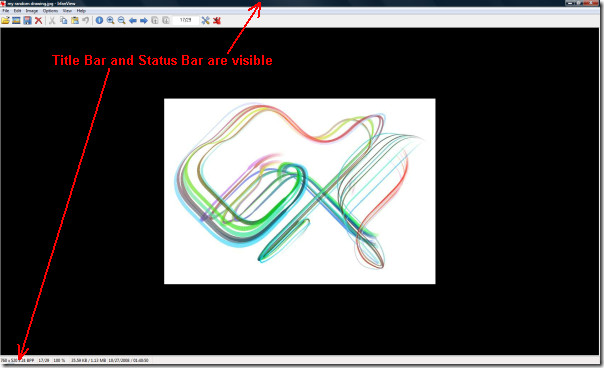Close the IrfanView window
604x368 pixels.
pyautogui.click(x=592, y=3)
